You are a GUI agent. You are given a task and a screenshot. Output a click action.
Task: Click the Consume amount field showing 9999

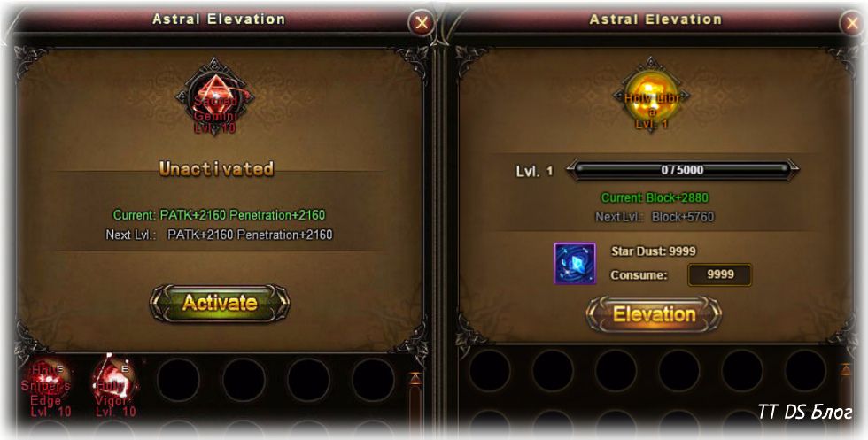[719, 274]
